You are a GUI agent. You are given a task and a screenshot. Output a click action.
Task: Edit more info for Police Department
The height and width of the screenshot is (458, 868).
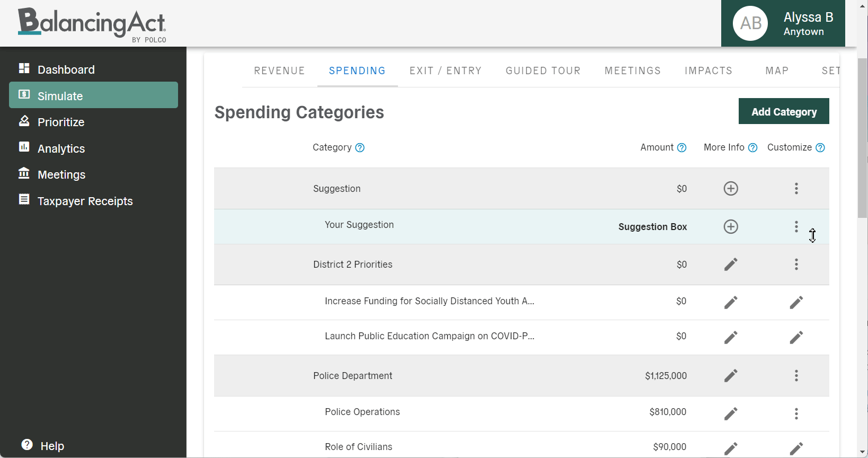coord(731,375)
